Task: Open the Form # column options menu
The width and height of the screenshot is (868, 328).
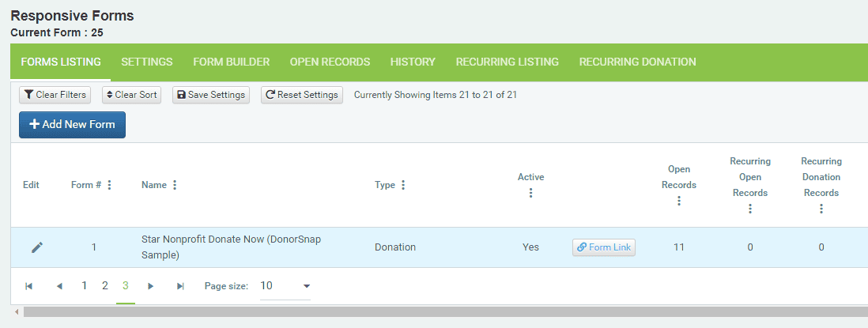Action: coord(109,185)
